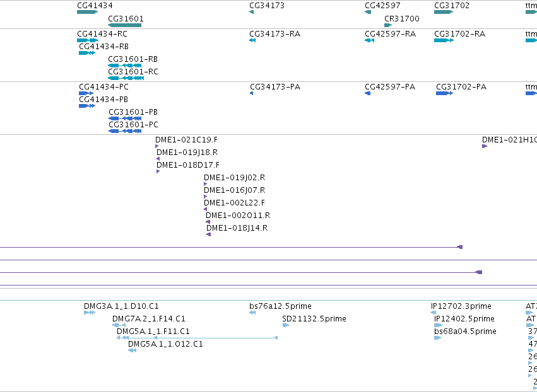Select the CG42597 gene label

[x=382, y=6]
